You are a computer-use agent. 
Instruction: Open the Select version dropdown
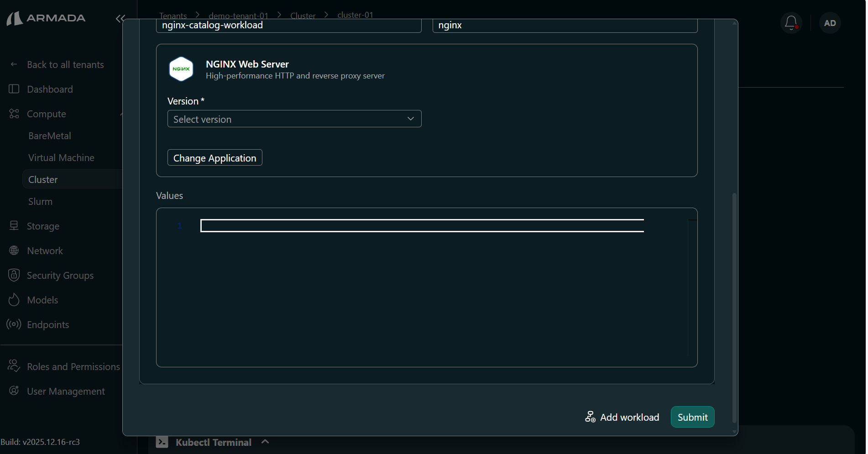pyautogui.click(x=294, y=119)
